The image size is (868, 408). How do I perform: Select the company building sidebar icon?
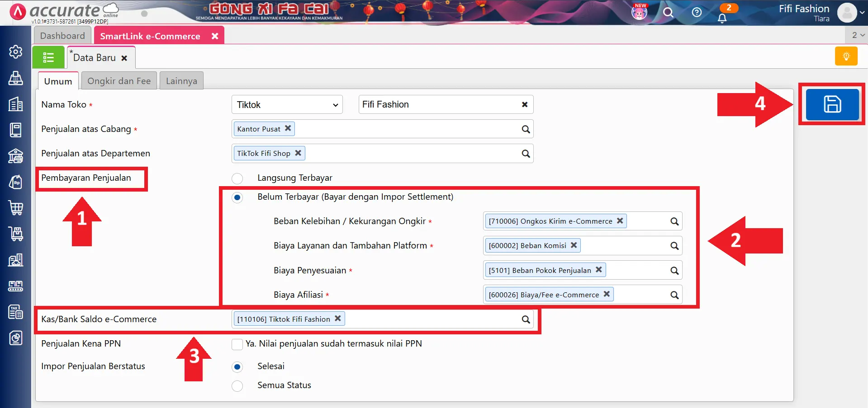(16, 104)
